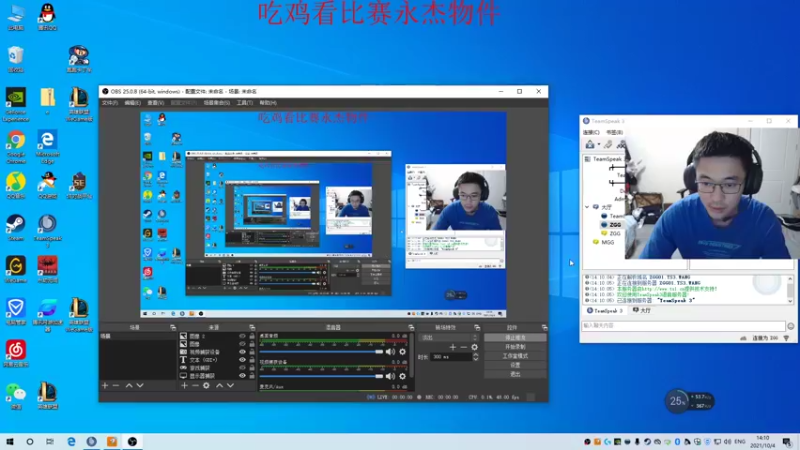Move scene up in Scenes panel
Screen dimensions: 800x450
coord(129,386)
